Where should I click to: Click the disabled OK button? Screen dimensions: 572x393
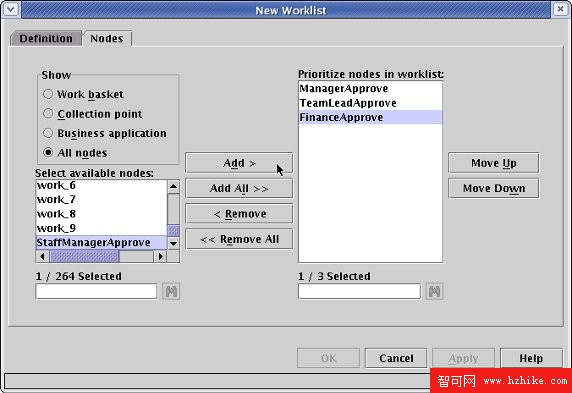[328, 358]
